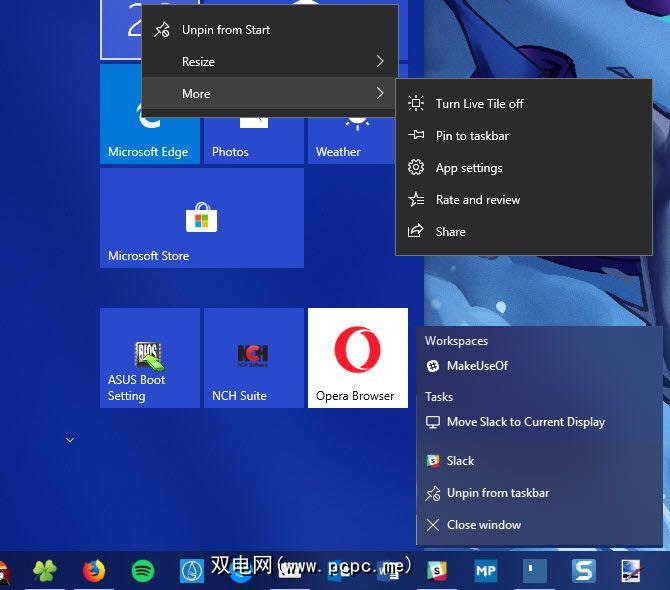Open the MakeUseOf workspace
Viewport: 670px width, 590px height.
pos(477,366)
